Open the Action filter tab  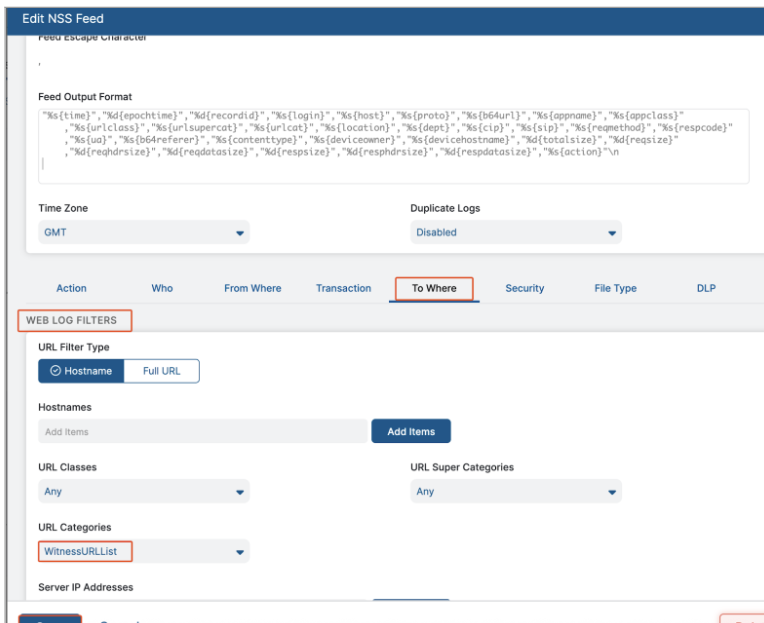[71, 288]
